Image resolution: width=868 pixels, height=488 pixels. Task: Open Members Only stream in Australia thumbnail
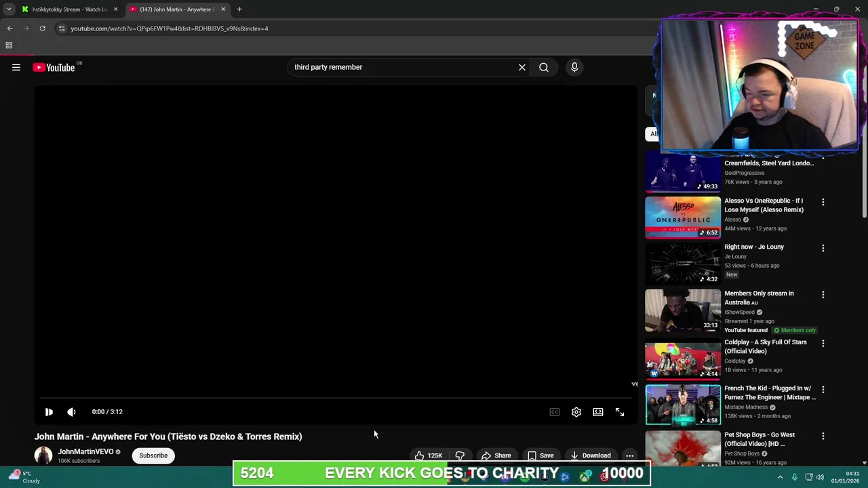coord(683,310)
